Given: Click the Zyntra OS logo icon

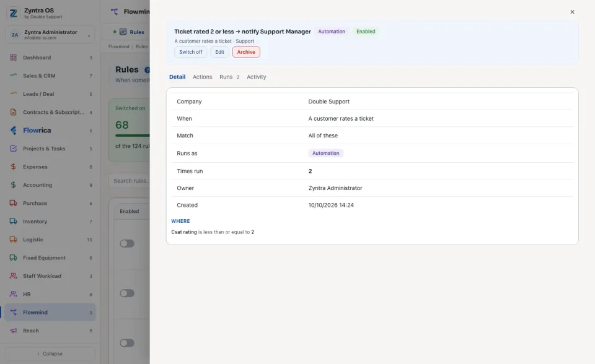Looking at the screenshot, I should [13, 13].
